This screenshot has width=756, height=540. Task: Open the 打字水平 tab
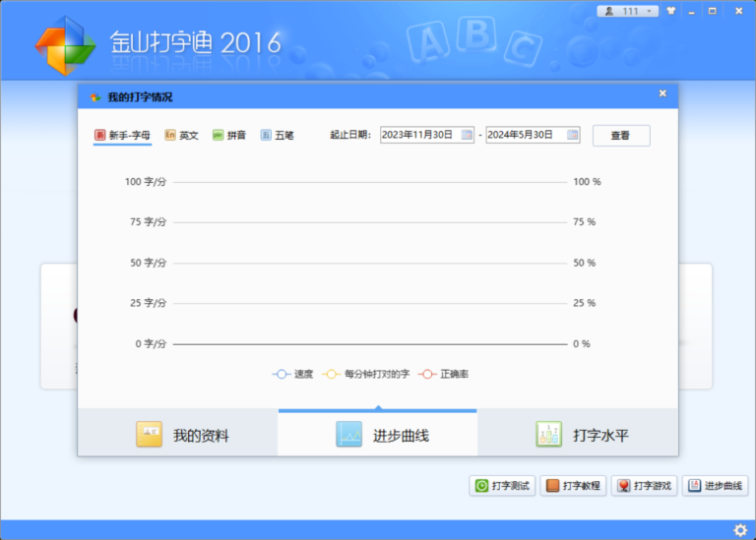[578, 432]
